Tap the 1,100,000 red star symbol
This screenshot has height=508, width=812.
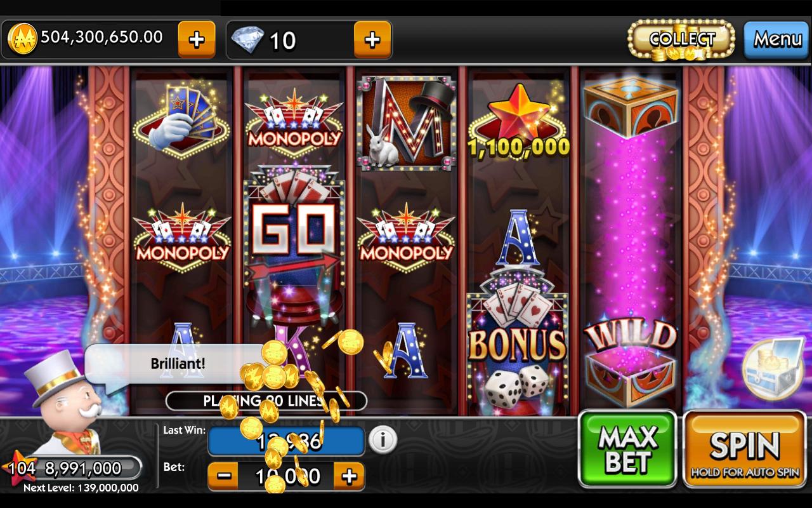519,122
